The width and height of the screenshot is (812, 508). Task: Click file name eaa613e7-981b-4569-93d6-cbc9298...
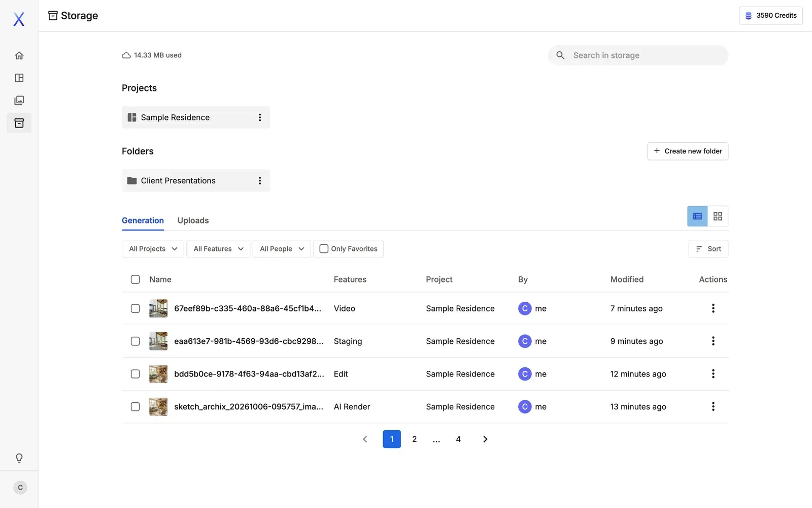point(249,341)
